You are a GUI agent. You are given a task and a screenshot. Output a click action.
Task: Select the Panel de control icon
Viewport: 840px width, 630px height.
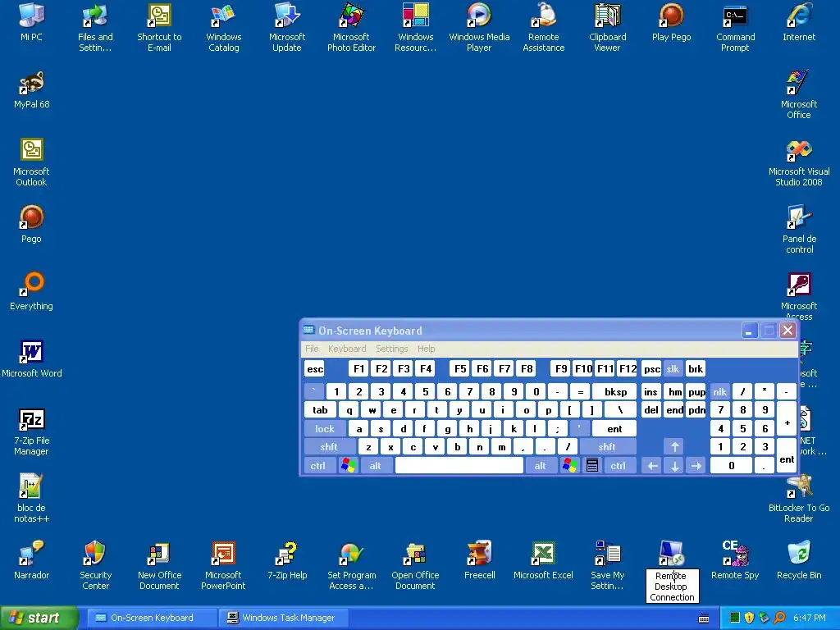(799, 218)
